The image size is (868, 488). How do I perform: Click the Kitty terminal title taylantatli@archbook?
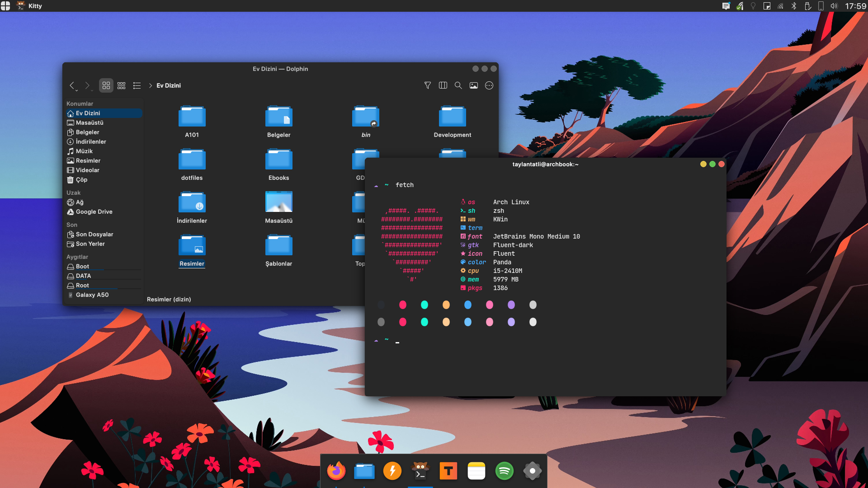[545, 164]
